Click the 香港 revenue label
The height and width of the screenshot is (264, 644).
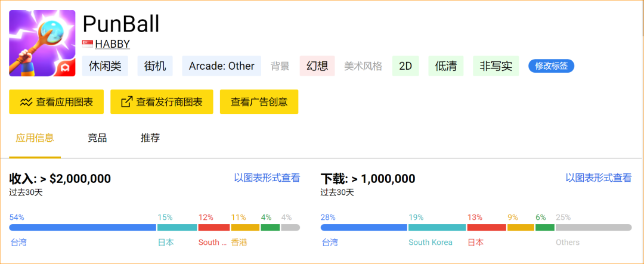point(240,243)
